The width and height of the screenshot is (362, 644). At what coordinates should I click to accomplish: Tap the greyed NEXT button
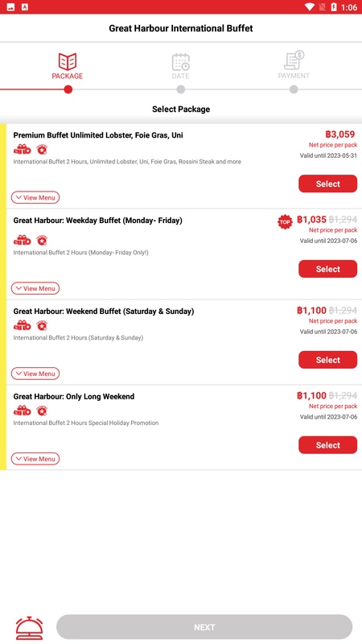point(204,627)
